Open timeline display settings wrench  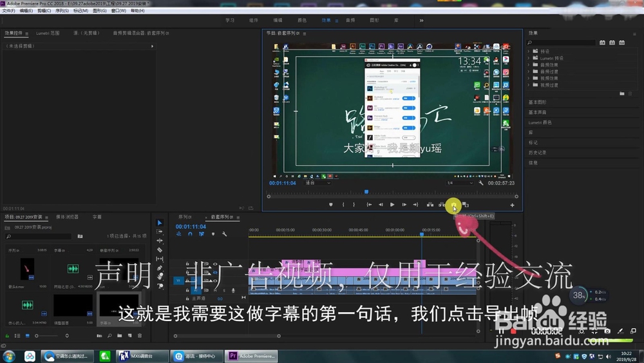pos(224,234)
